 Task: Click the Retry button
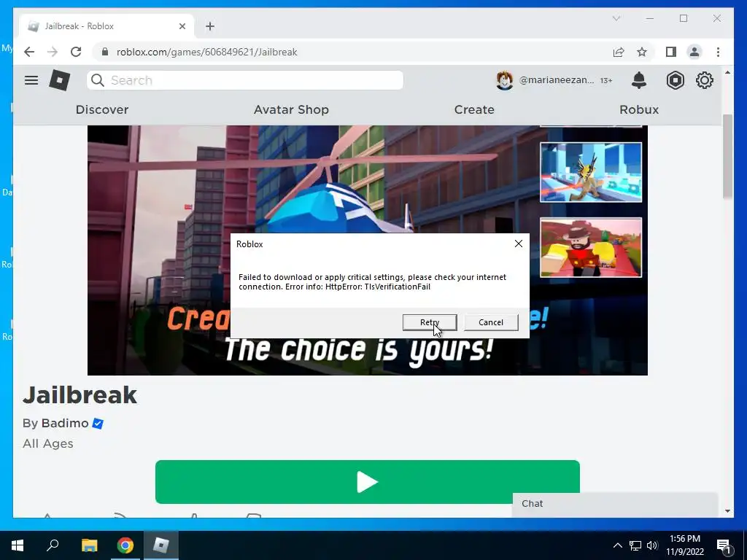tap(430, 322)
